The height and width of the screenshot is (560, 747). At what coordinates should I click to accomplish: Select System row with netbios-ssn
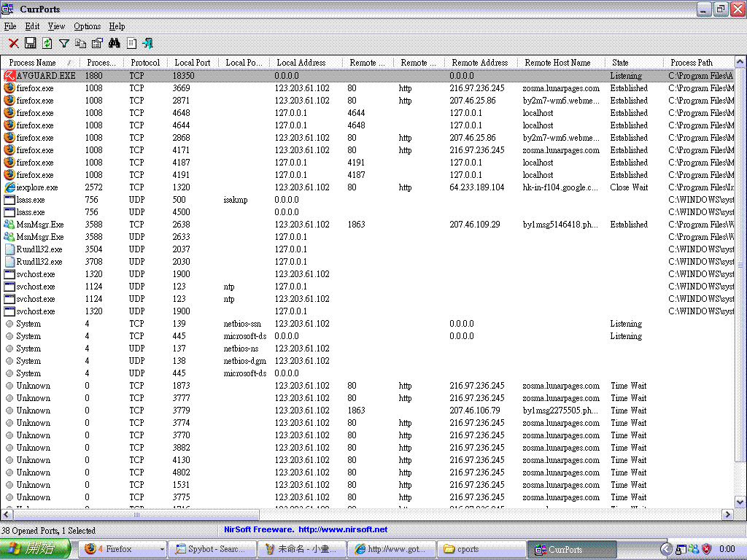[368, 324]
